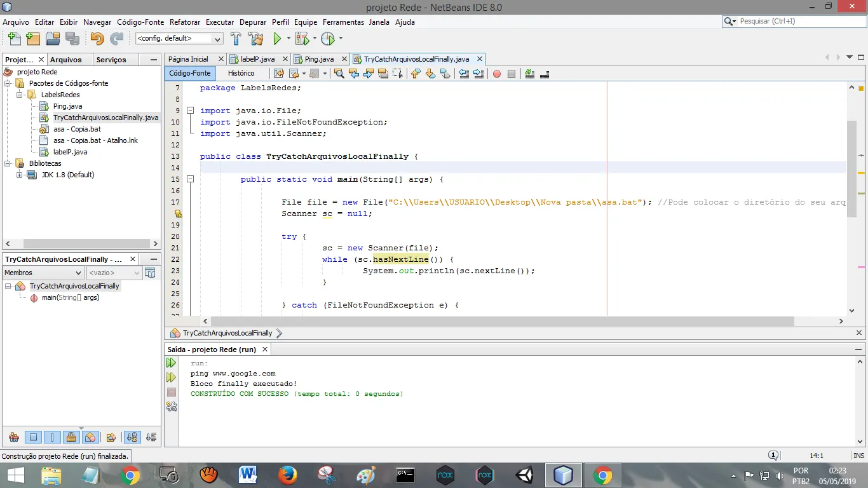Toggle show non-public members lock filter
The width and height of the screenshot is (868, 488).
pyautogui.click(x=71, y=437)
